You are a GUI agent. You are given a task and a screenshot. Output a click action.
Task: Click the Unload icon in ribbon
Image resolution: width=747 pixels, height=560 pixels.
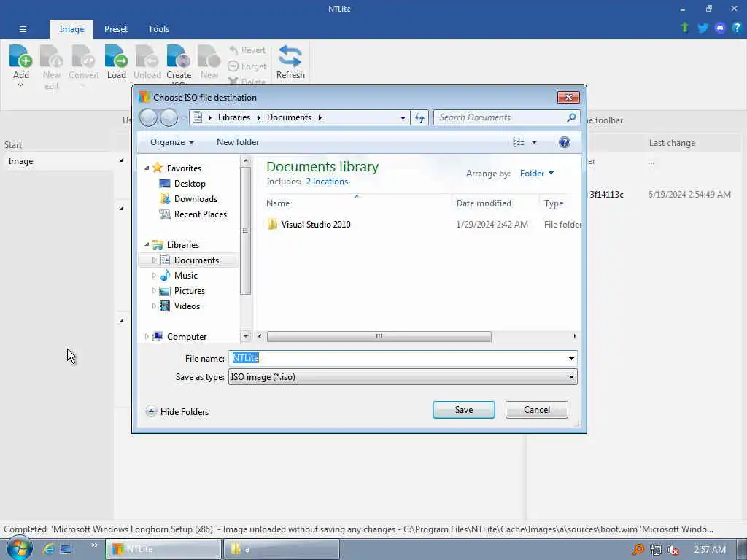[x=147, y=56]
